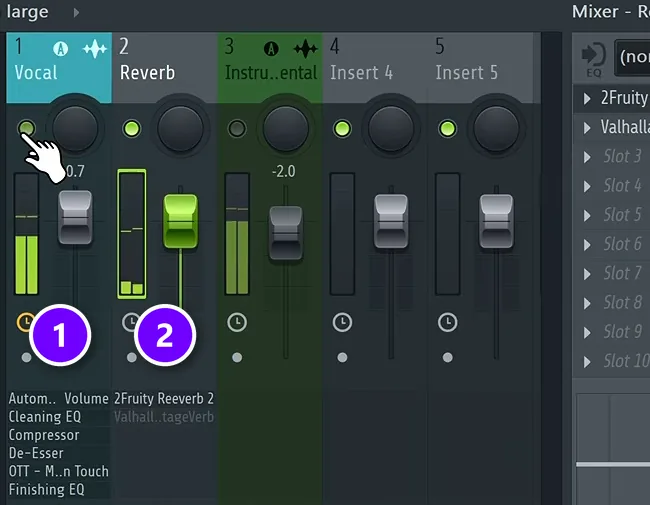This screenshot has width=650, height=505.
Task: Open the Slot 9 arrow menu
Action: coord(587,333)
